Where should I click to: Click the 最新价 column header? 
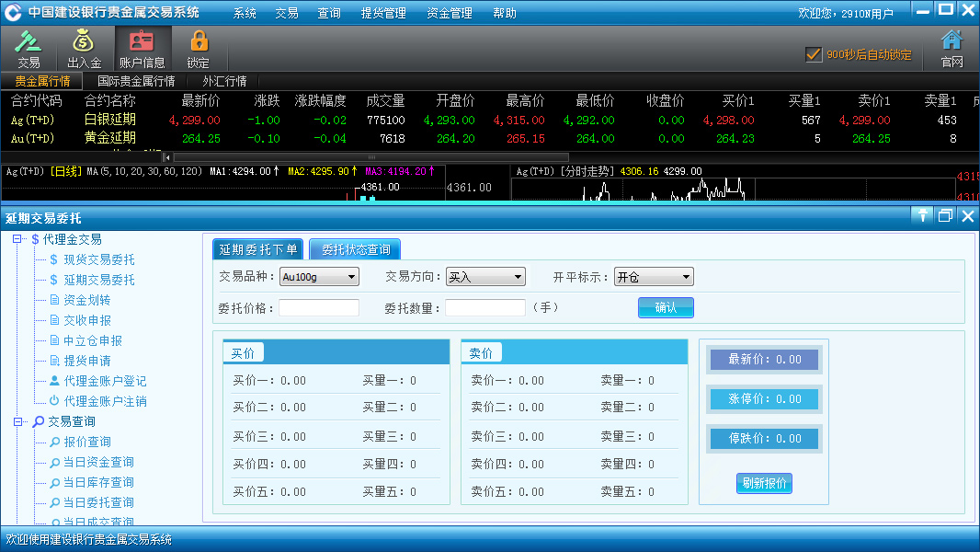pyautogui.click(x=200, y=100)
